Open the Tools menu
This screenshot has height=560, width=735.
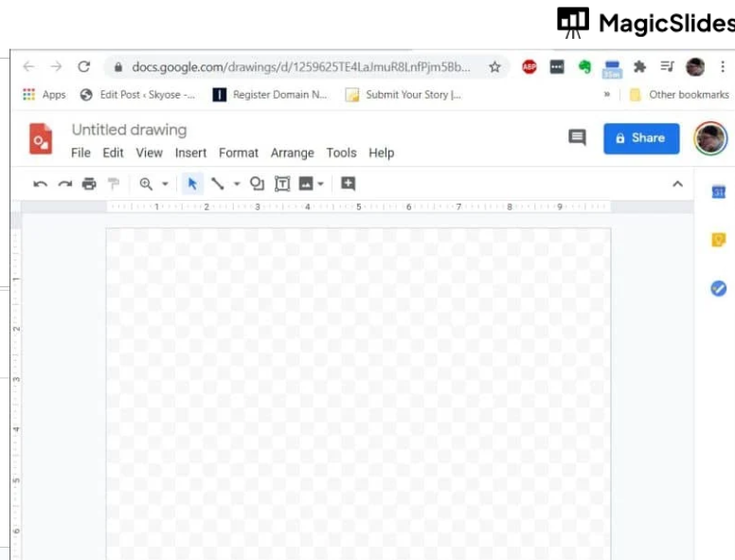[341, 153]
